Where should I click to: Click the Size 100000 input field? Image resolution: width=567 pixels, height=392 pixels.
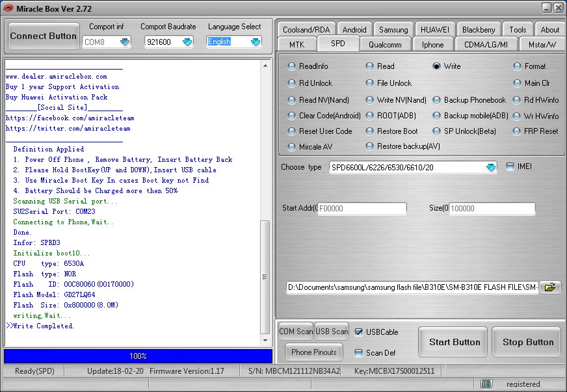[492, 209]
